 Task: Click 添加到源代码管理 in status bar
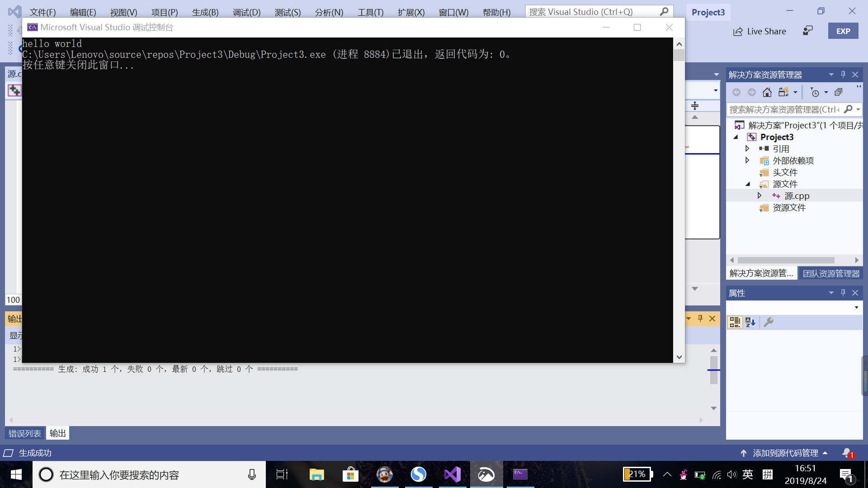785,453
